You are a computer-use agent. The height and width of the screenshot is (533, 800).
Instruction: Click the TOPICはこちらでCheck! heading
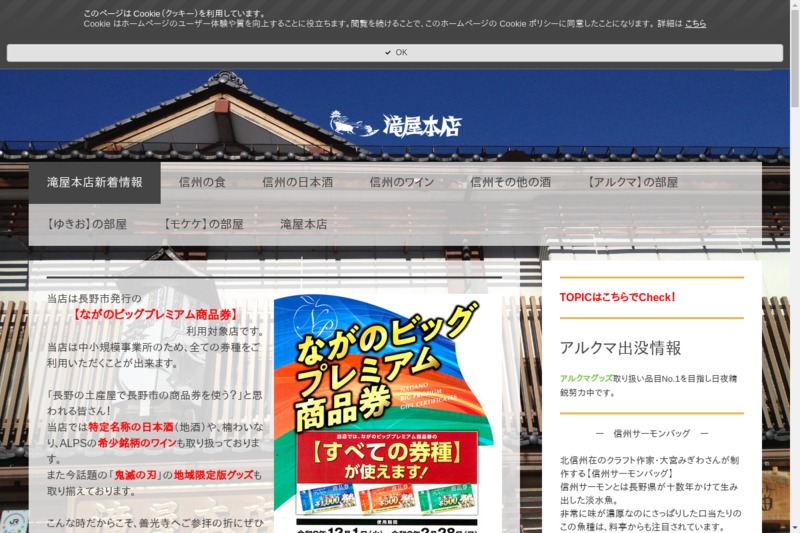[617, 297]
